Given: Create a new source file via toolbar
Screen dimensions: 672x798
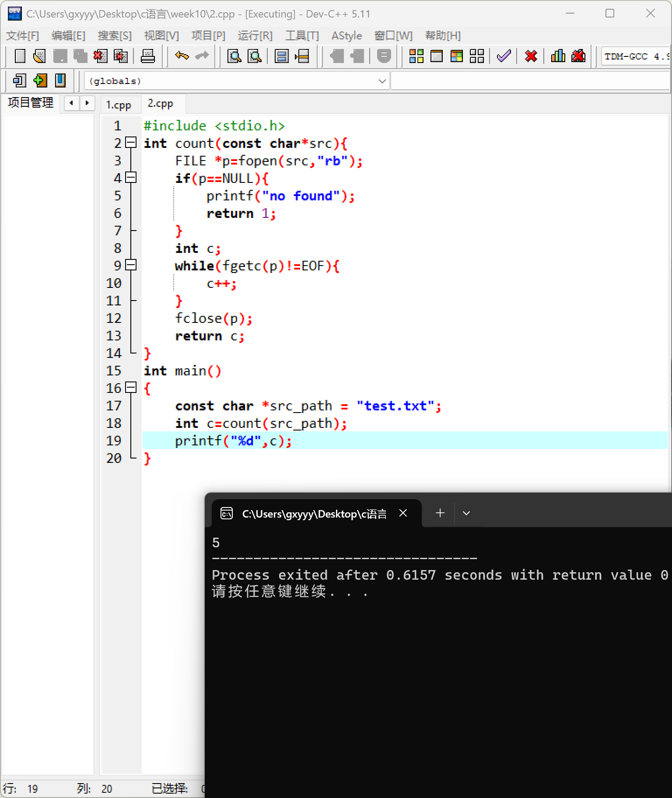Looking at the screenshot, I should pos(20,56).
